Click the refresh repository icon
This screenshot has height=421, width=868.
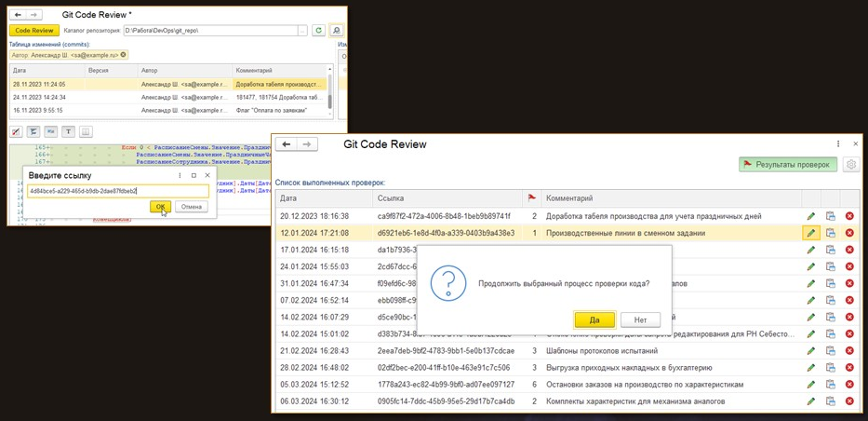(x=318, y=31)
